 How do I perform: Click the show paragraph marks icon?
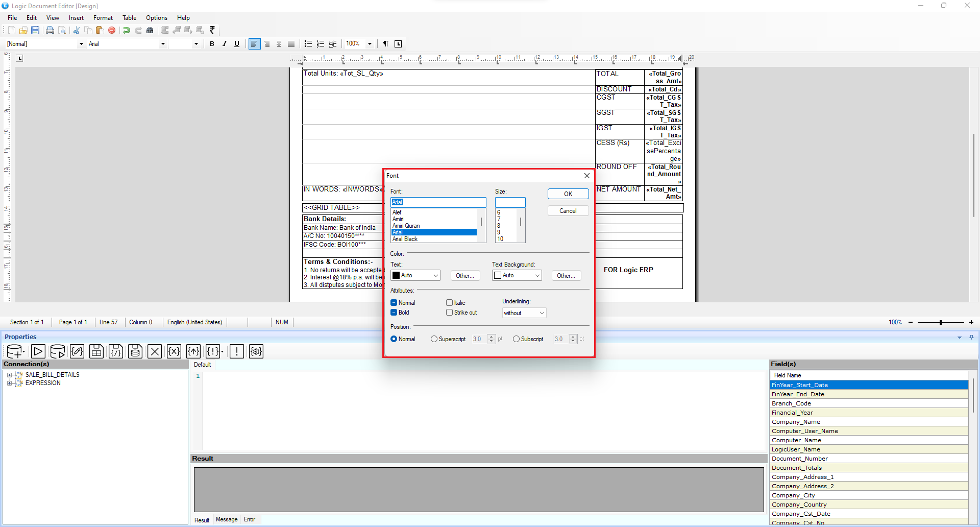click(x=386, y=44)
